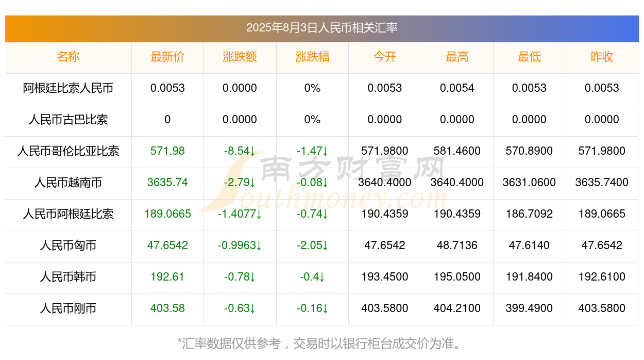Screen dimensions: 644x360
Task: Click latest price 47.6542 for 匈币
Action: point(167,246)
